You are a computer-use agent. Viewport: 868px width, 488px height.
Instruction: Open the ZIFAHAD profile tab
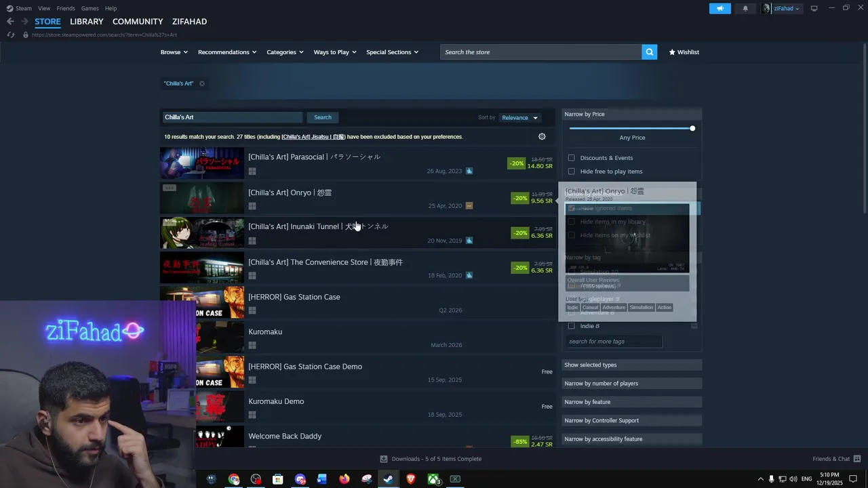coord(189,22)
